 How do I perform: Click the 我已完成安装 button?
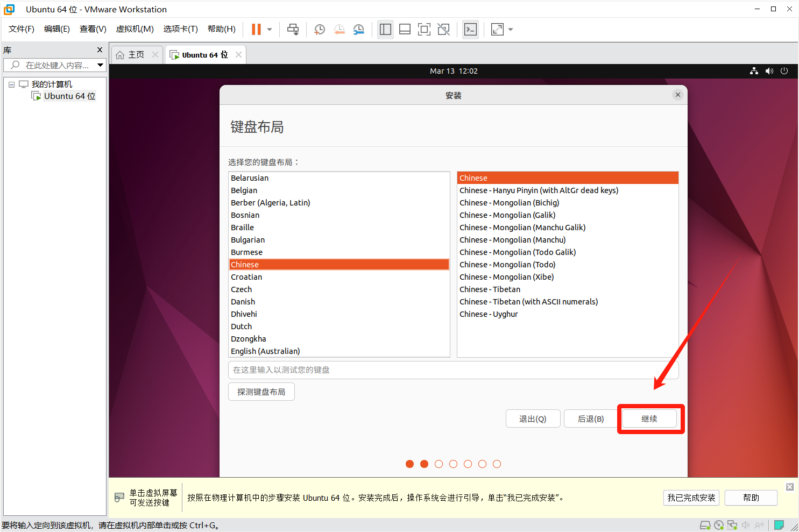click(x=691, y=498)
